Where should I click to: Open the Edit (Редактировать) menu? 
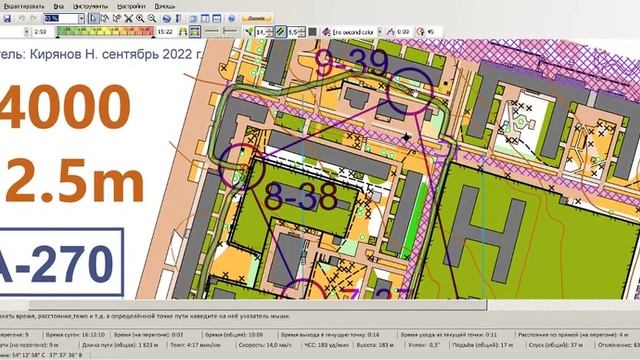coord(24,6)
